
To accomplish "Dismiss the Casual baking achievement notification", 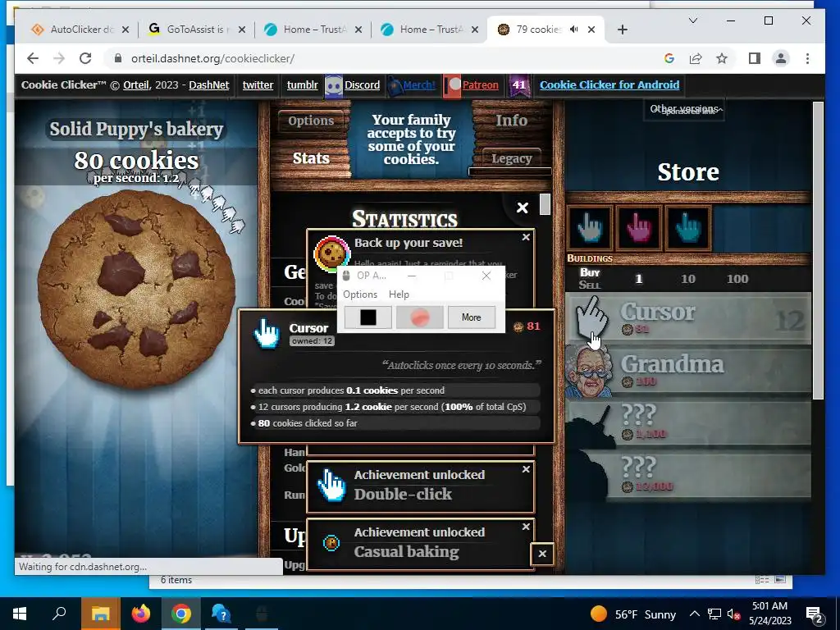I will pyautogui.click(x=526, y=527).
